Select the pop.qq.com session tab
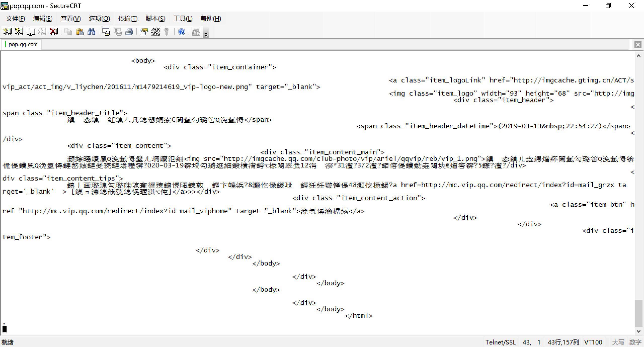 tap(23, 45)
